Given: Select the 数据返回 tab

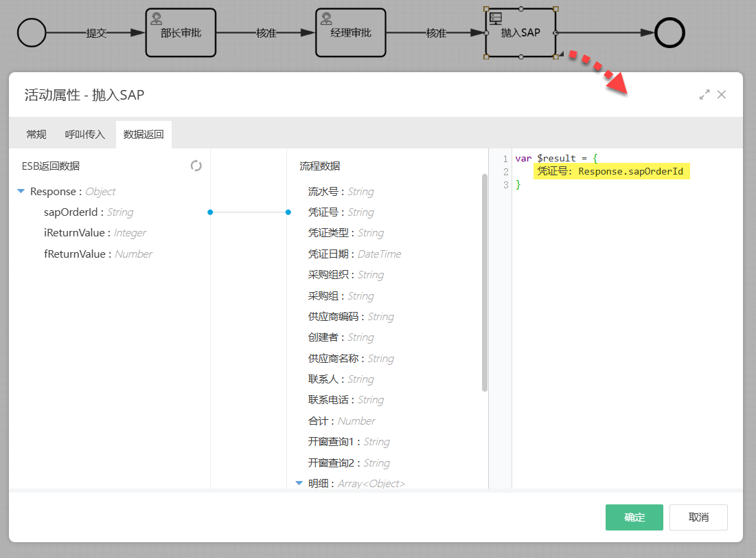Looking at the screenshot, I should pos(144,135).
